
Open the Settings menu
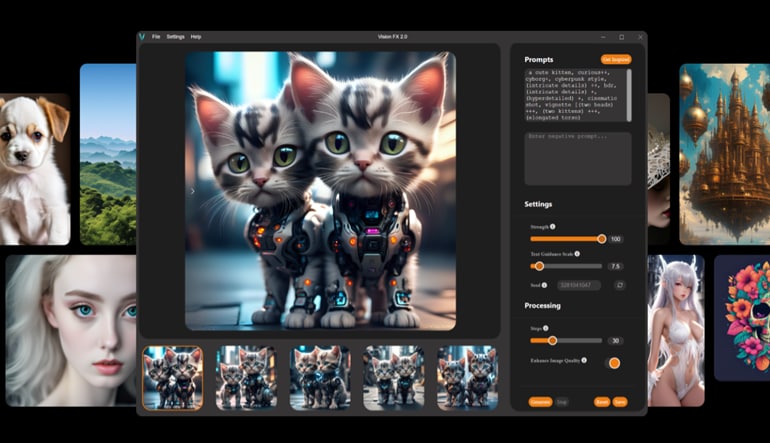[x=175, y=37]
